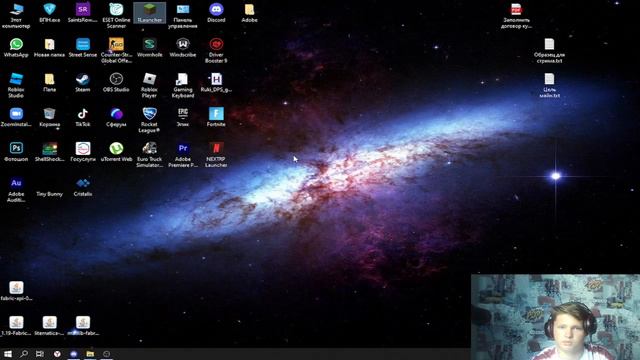This screenshot has height=360, width=640.
Task: Open the Epic Games launcher icon
Action: (x=183, y=117)
